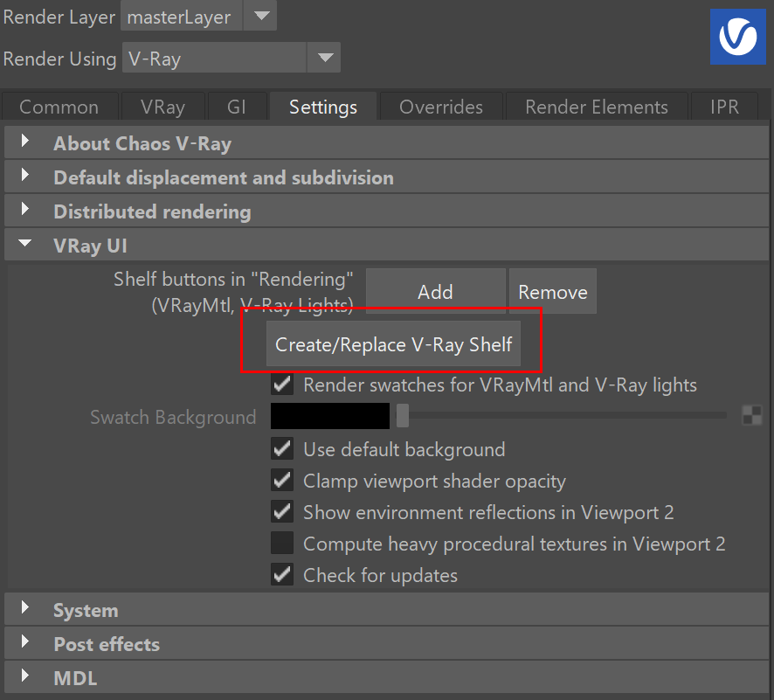This screenshot has width=774, height=700.
Task: Click the Add shelf buttons button
Action: pyautogui.click(x=435, y=291)
